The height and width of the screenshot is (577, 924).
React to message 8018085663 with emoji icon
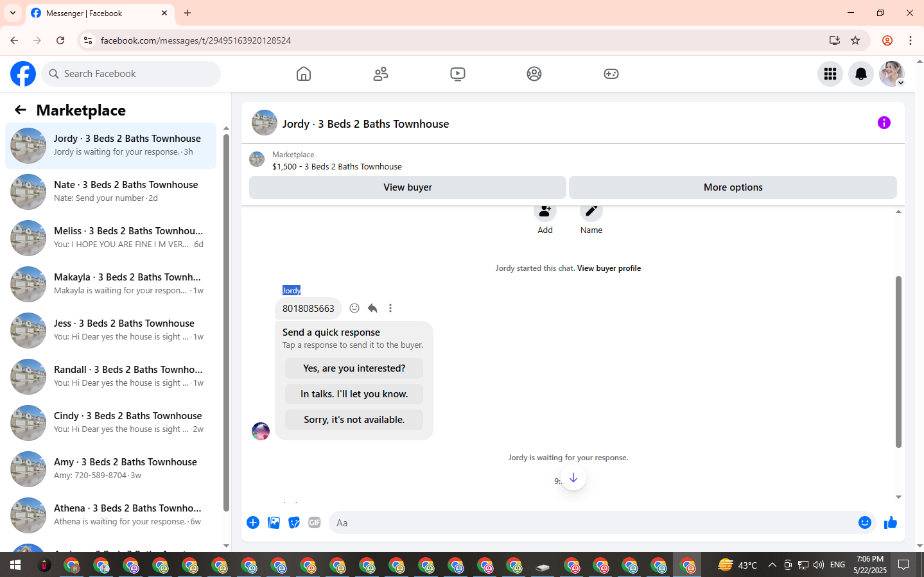[x=354, y=308]
